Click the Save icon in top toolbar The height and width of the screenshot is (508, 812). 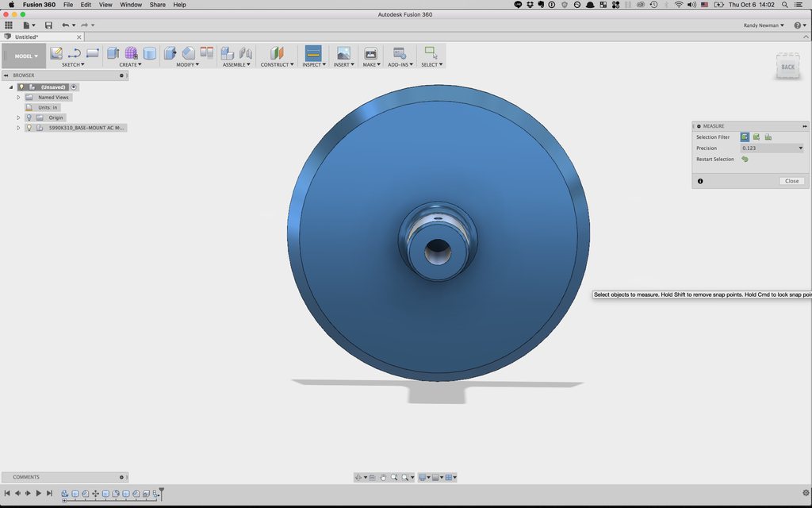[48, 25]
